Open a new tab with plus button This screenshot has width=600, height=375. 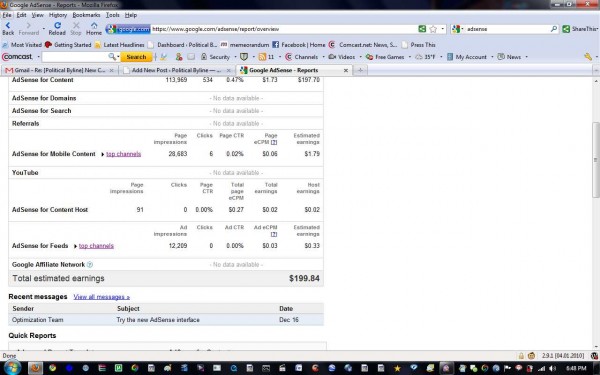[x=360, y=70]
